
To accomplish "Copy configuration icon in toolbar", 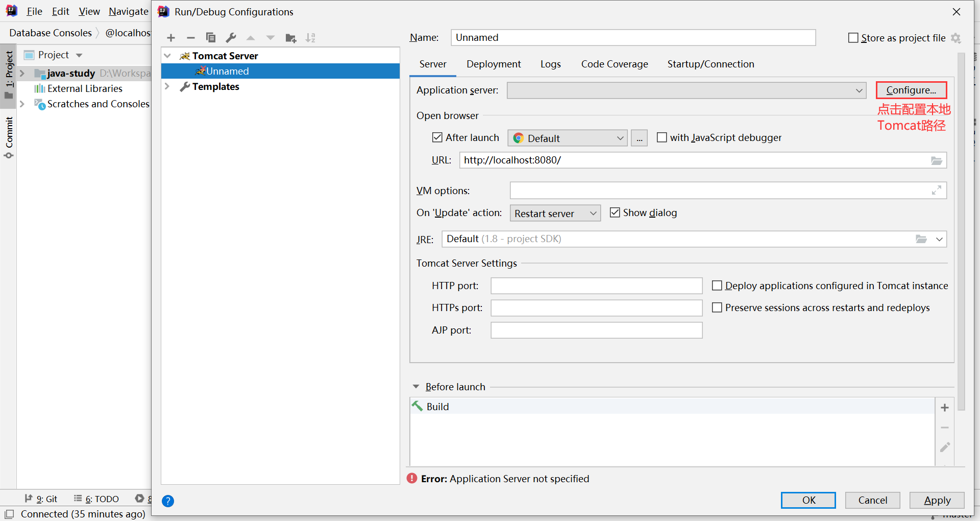I will tap(211, 38).
